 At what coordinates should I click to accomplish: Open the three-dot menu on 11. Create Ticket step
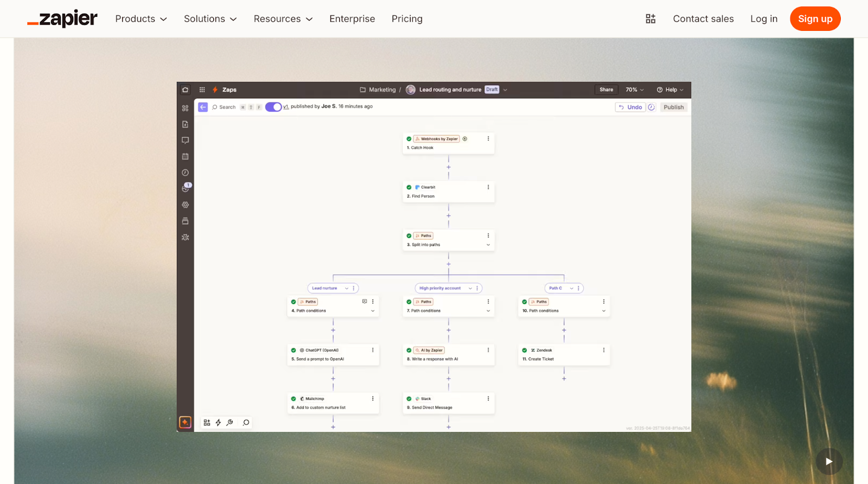604,350
